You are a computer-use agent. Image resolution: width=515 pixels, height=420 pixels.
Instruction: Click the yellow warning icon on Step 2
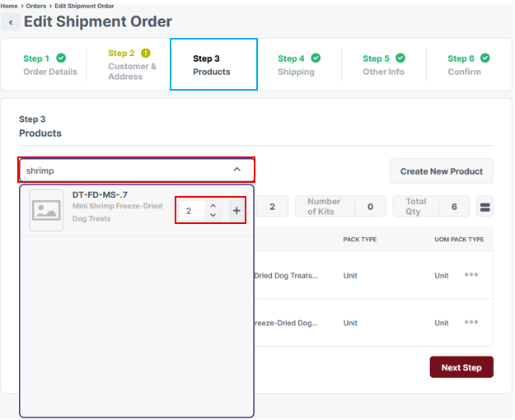(x=146, y=54)
